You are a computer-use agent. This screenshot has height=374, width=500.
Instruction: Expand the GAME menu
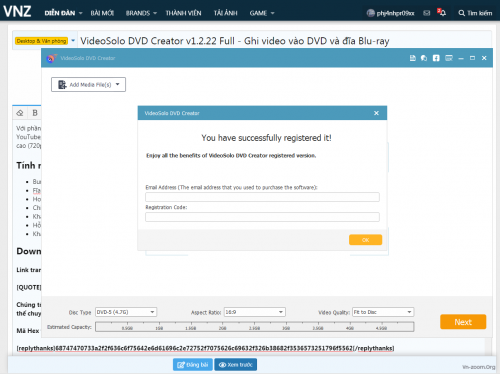pos(262,13)
